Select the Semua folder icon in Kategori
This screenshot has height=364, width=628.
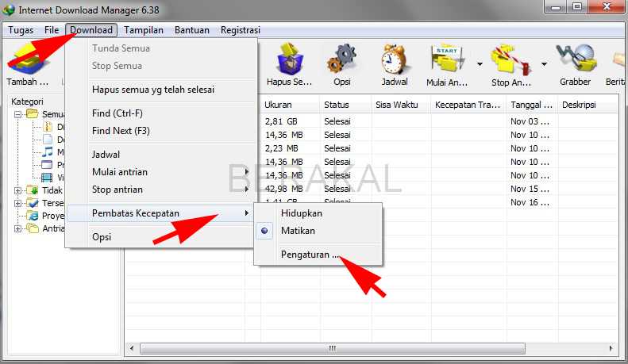click(x=33, y=114)
